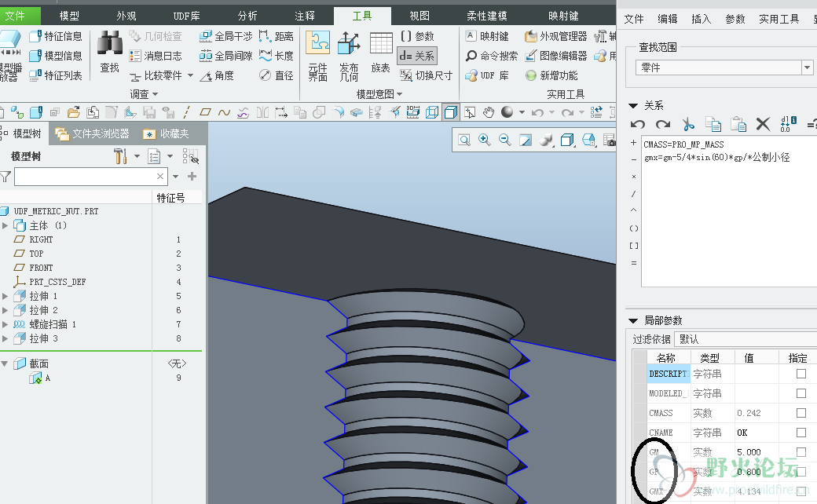Click delete X icon in relations toolbar
The width and height of the screenshot is (817, 504).
click(763, 124)
